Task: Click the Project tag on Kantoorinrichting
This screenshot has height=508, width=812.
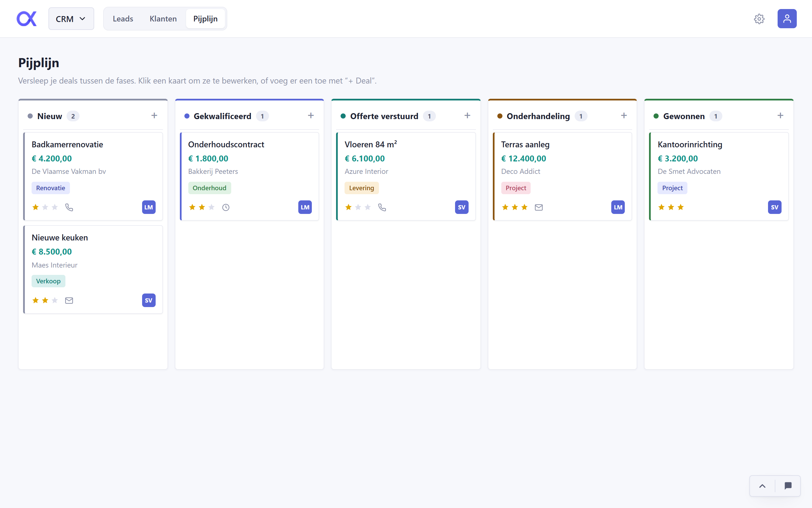Action: pos(672,188)
